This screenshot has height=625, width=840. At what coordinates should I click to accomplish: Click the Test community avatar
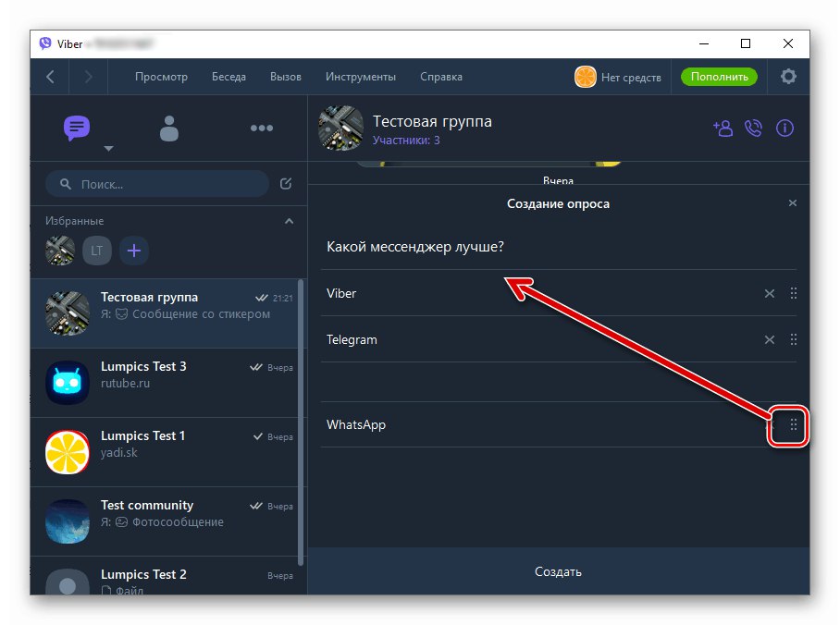pos(68,521)
